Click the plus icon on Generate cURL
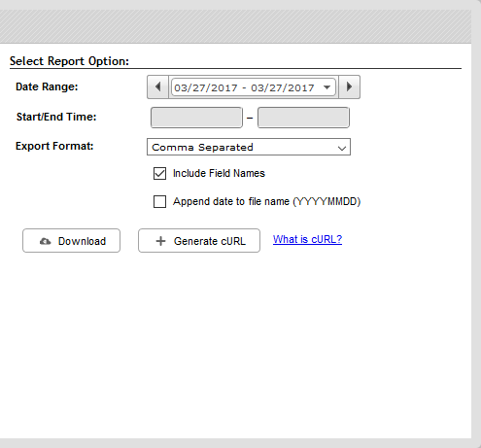This screenshot has height=448, width=481. pyautogui.click(x=160, y=241)
